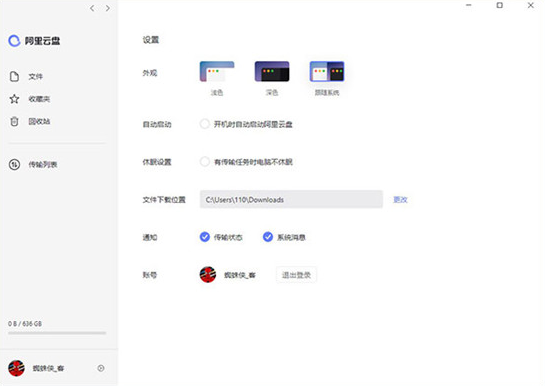The image size is (545, 386).
Task: Uncheck the 系统消息 notification checkbox
Action: 268,237
